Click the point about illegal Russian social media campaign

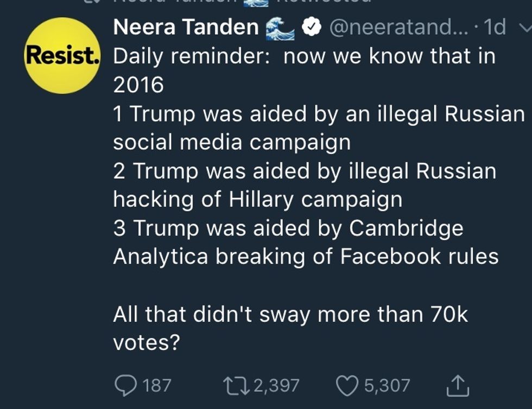319,128
